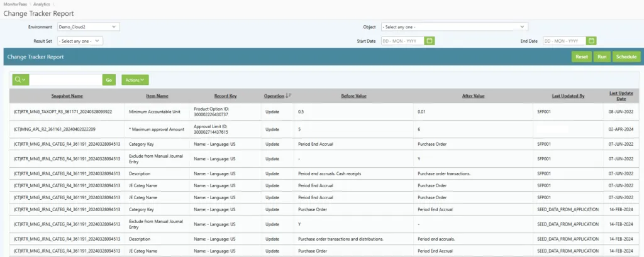644x257 pixels.
Task: Select snapshot (CT)MNG_APL_R2_361161_20240402022209
Action: pos(54,129)
